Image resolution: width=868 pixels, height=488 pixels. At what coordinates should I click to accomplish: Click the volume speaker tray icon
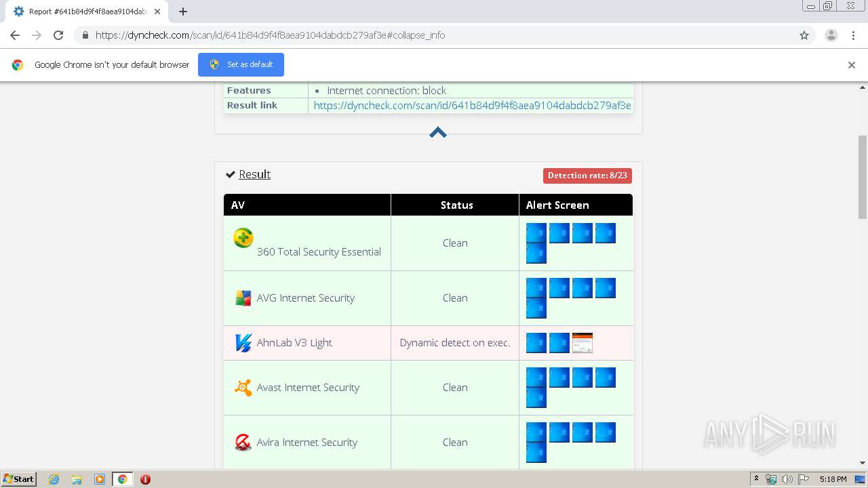pos(787,479)
